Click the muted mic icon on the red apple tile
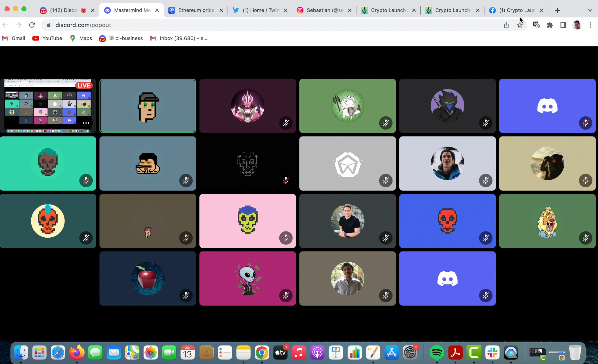598x364 pixels. coord(186,295)
